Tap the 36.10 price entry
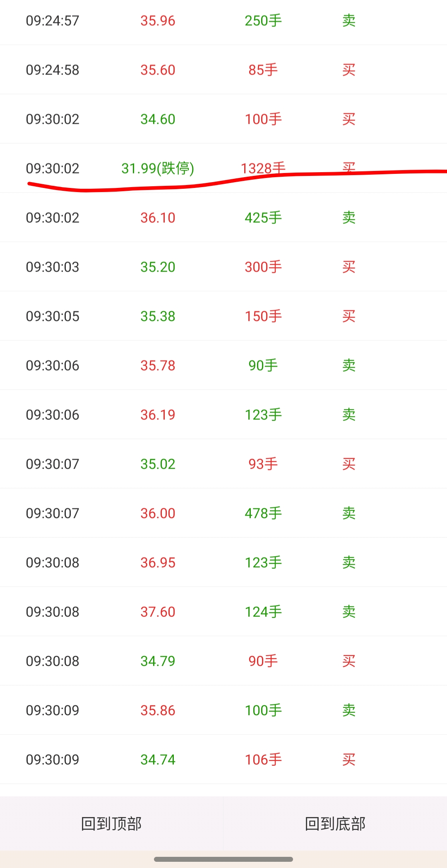The width and height of the screenshot is (447, 868). point(158,218)
